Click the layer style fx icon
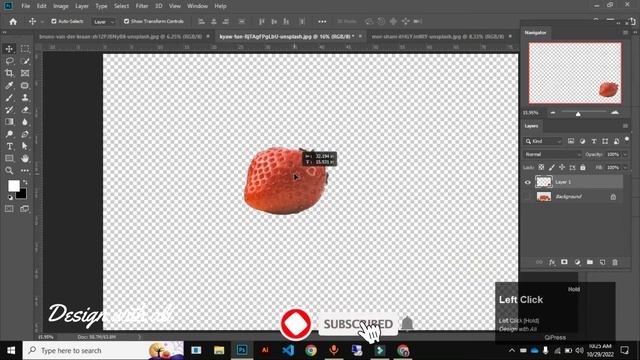 pyautogui.click(x=552, y=262)
